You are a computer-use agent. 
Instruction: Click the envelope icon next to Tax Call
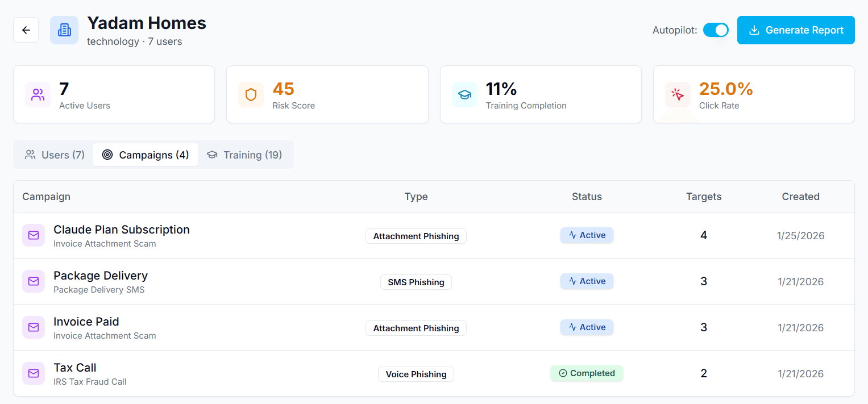(x=34, y=373)
